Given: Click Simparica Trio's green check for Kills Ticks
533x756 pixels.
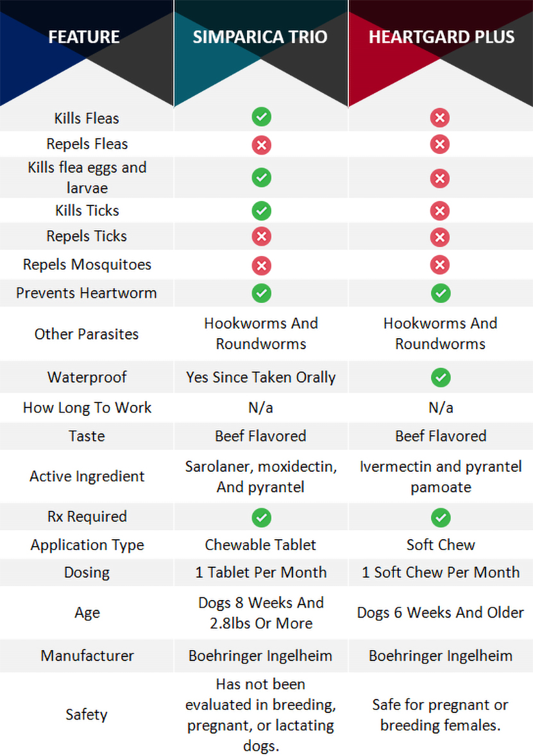Looking at the screenshot, I should [x=261, y=210].
